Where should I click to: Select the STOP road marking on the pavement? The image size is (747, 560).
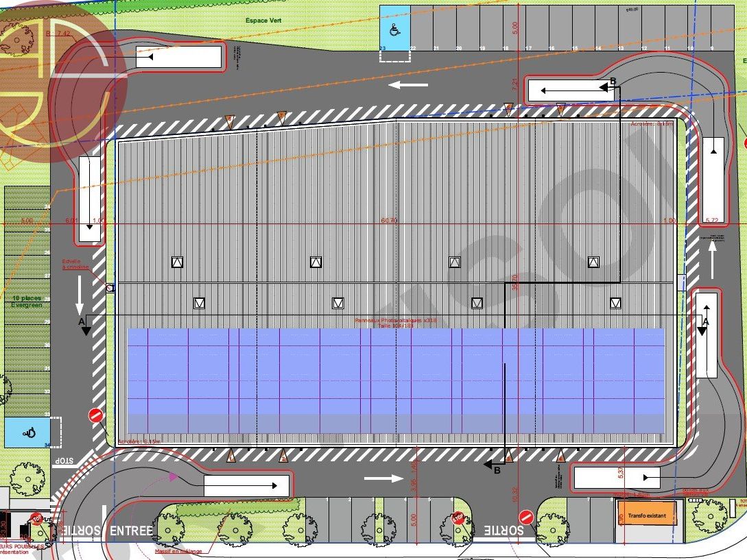[63, 461]
